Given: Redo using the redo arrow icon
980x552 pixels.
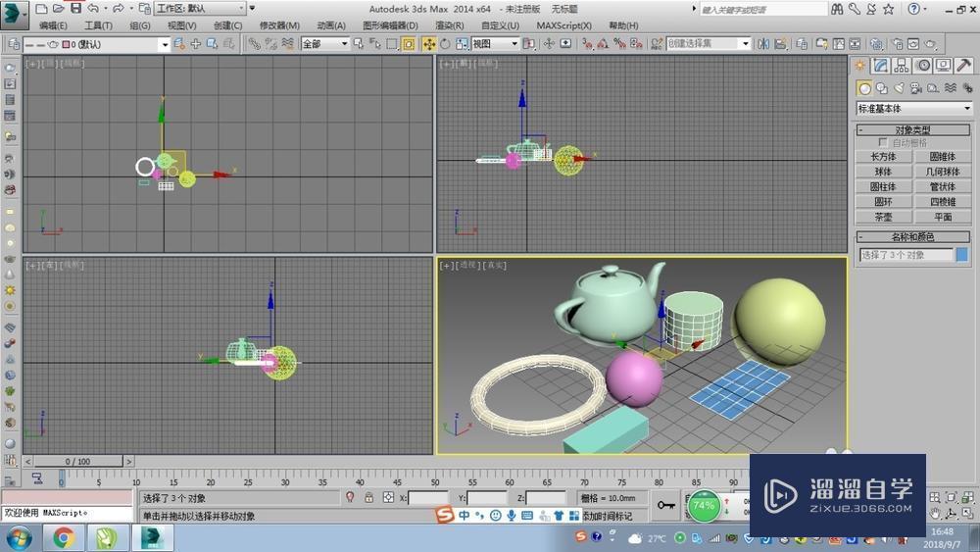Looking at the screenshot, I should 119,8.
